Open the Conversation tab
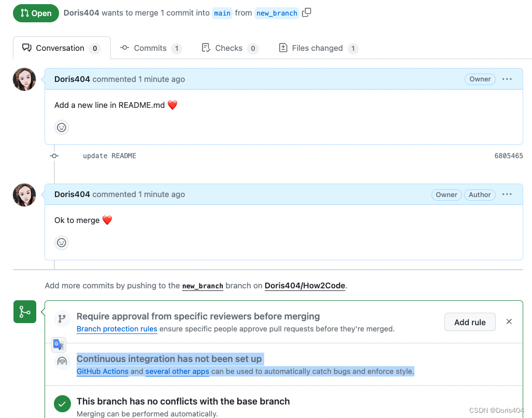Viewport: 532px width, 418px height. coord(62,48)
